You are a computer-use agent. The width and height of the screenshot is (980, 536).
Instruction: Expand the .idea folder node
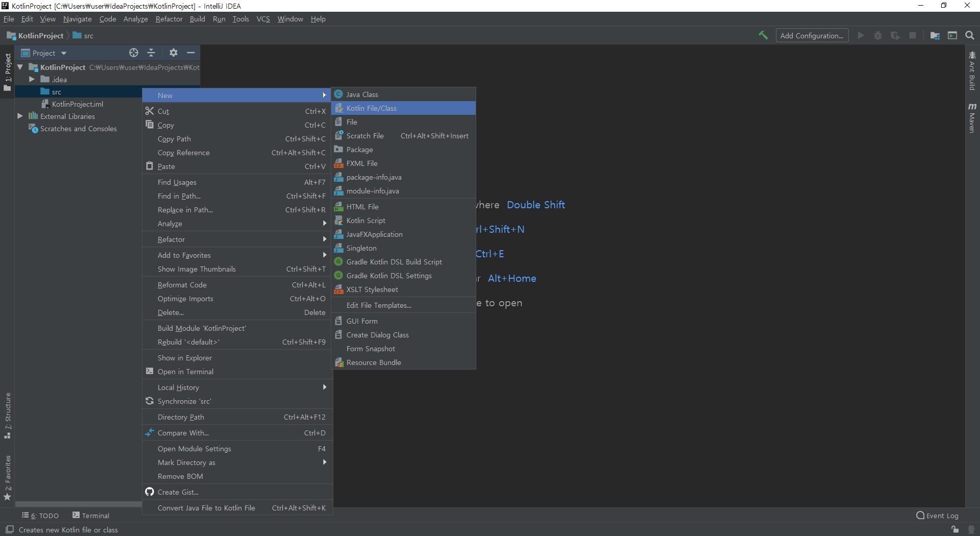pyautogui.click(x=32, y=79)
